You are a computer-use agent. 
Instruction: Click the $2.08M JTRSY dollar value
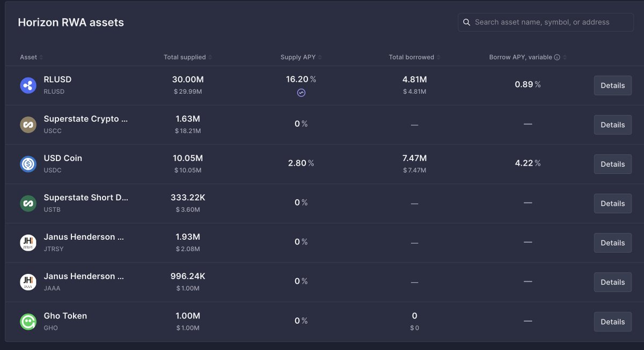(188, 249)
